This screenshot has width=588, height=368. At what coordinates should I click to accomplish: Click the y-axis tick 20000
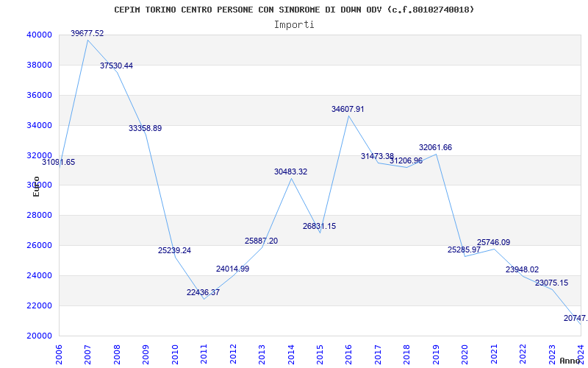[x=39, y=336]
